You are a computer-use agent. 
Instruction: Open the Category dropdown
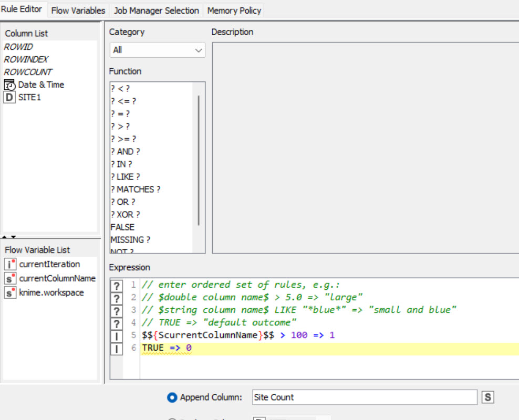157,50
